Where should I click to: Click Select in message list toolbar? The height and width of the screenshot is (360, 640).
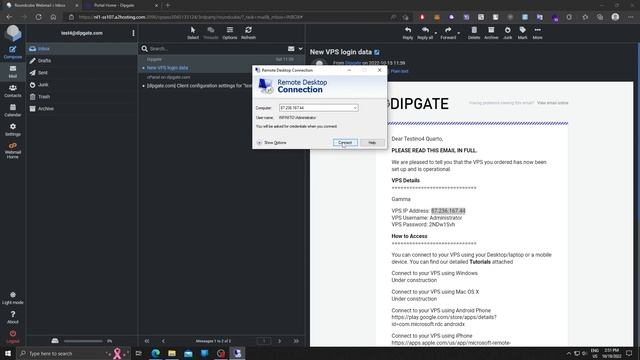tap(193, 33)
